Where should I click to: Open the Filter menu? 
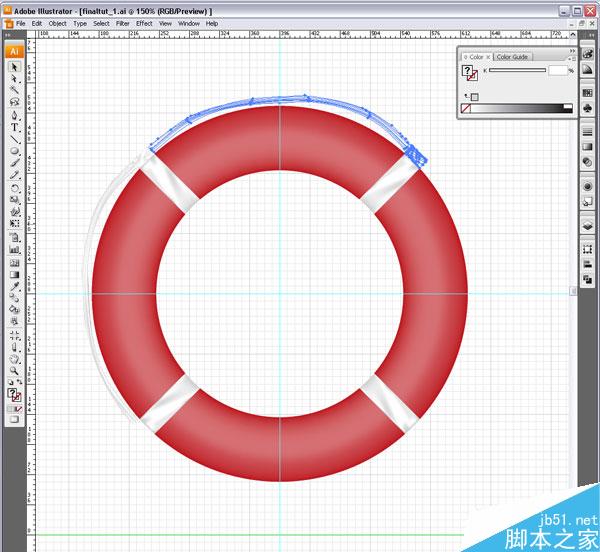point(122,23)
